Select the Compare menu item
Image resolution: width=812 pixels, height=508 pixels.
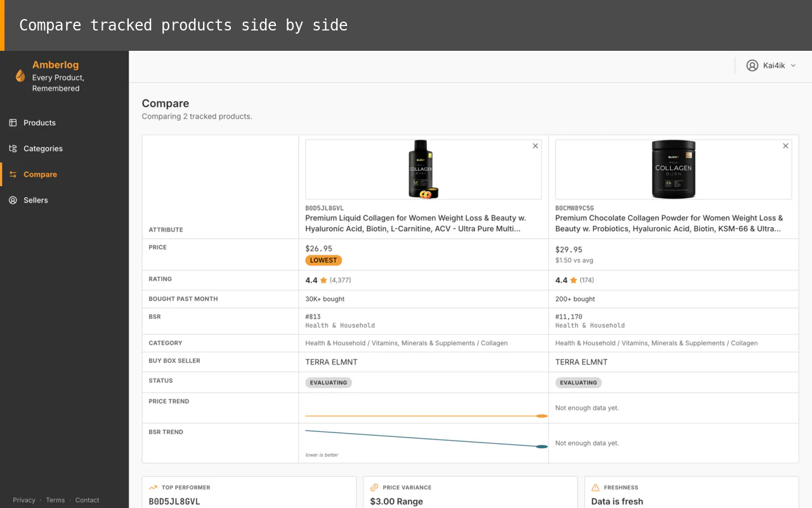40,175
